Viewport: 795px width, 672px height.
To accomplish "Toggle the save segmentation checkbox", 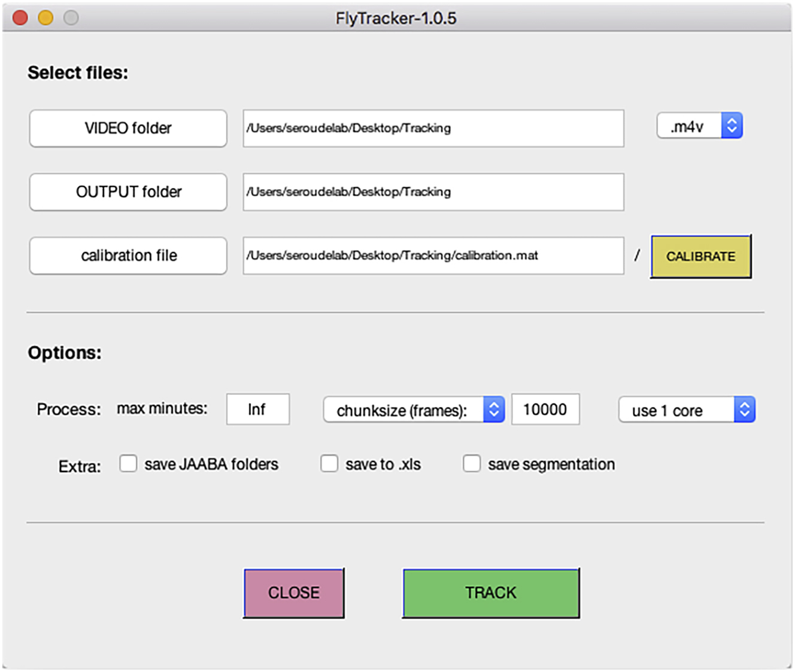I will pos(472,464).
